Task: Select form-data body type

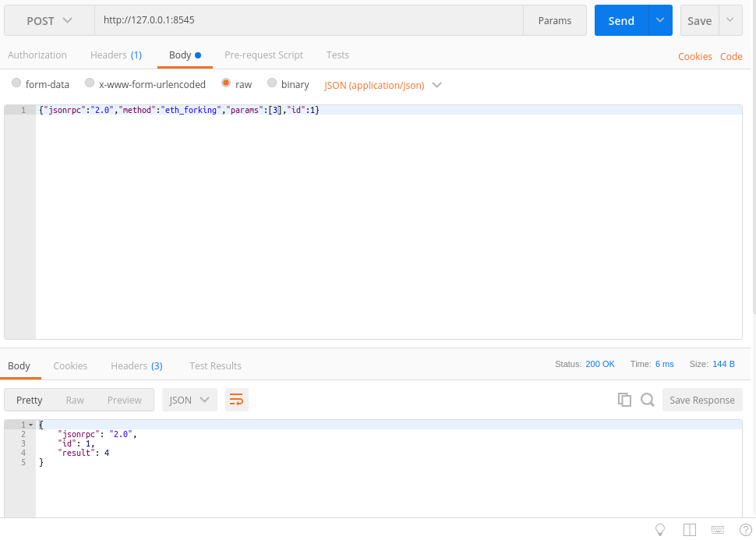Action: point(16,83)
